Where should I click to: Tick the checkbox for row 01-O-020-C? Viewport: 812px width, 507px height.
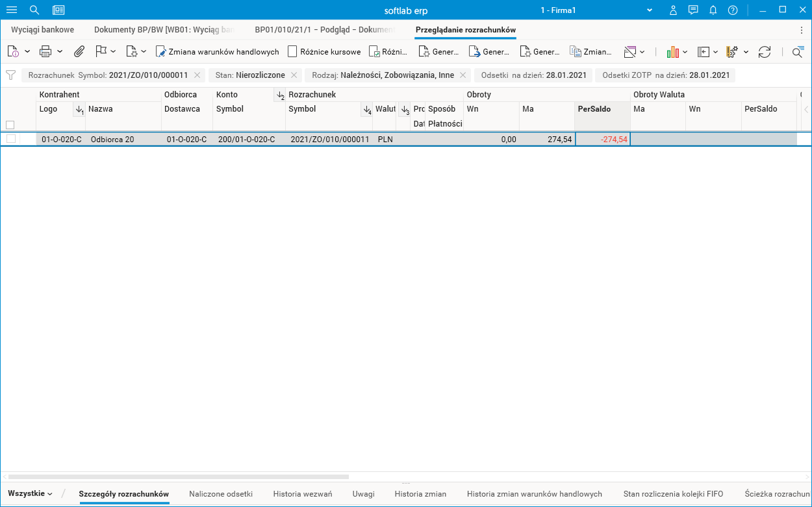pos(11,139)
